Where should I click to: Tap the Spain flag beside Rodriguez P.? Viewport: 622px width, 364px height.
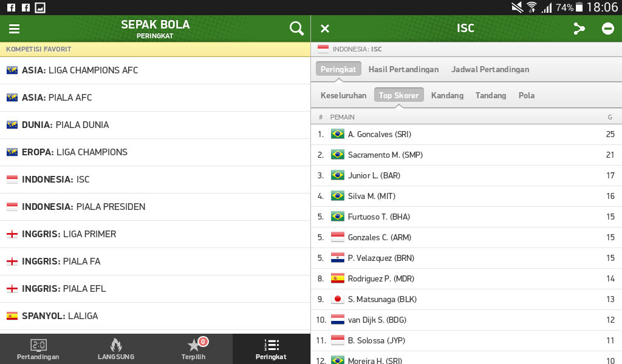click(338, 278)
